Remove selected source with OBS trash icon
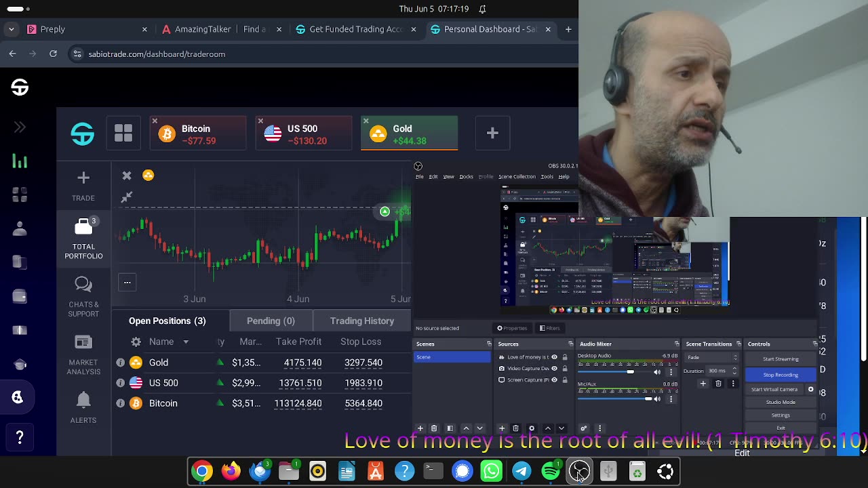 [515, 428]
